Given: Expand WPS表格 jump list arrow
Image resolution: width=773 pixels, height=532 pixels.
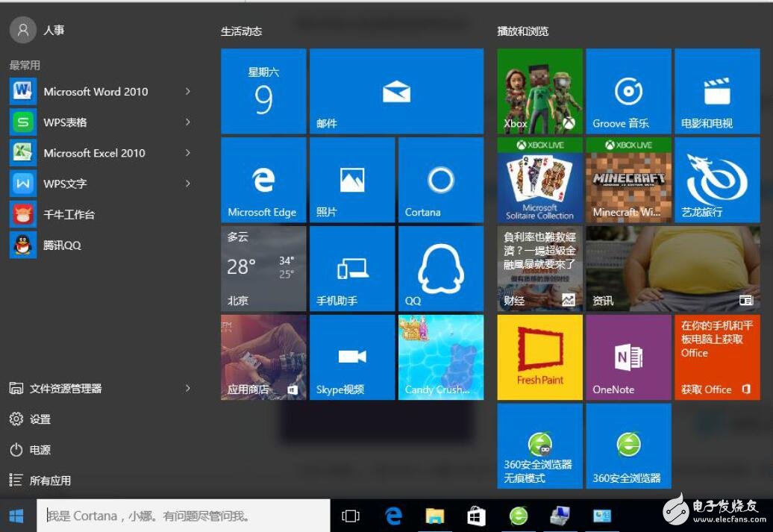Looking at the screenshot, I should 188,122.
